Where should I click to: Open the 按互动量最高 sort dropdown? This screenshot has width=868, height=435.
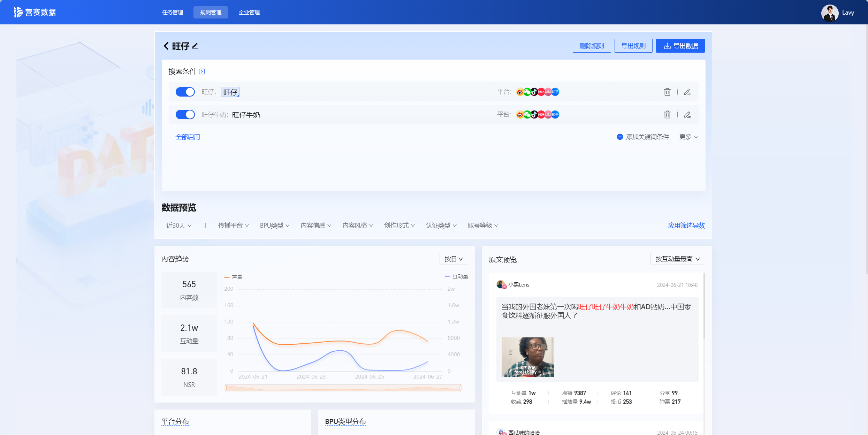(x=678, y=259)
